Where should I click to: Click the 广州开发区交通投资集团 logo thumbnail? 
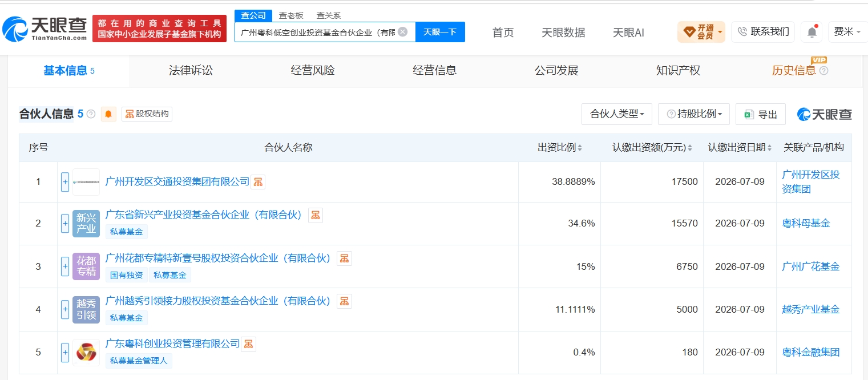click(x=86, y=182)
